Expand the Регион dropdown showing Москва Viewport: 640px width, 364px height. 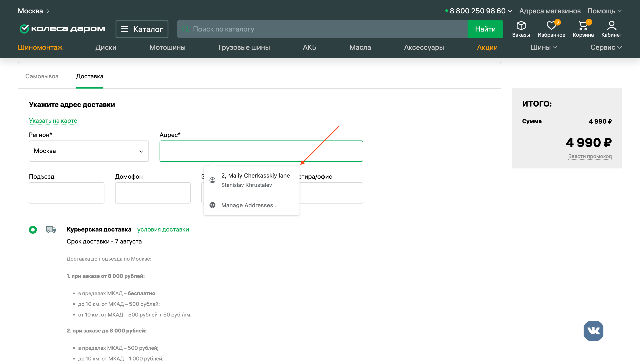pyautogui.click(x=89, y=151)
